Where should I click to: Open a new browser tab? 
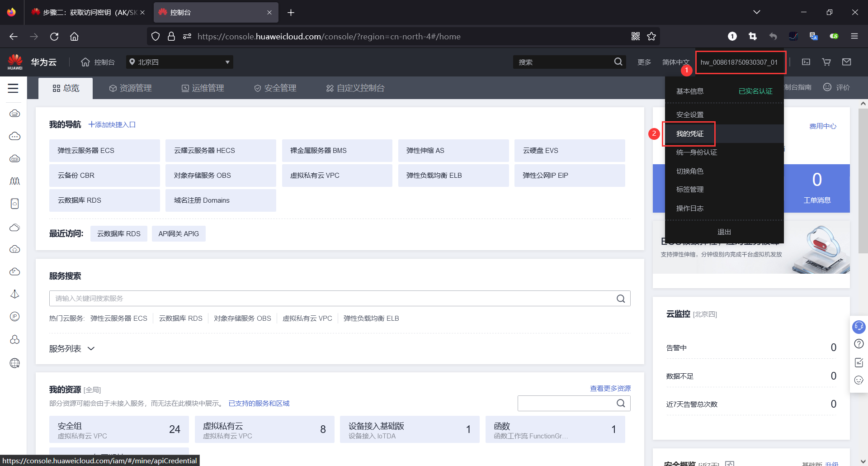291,13
